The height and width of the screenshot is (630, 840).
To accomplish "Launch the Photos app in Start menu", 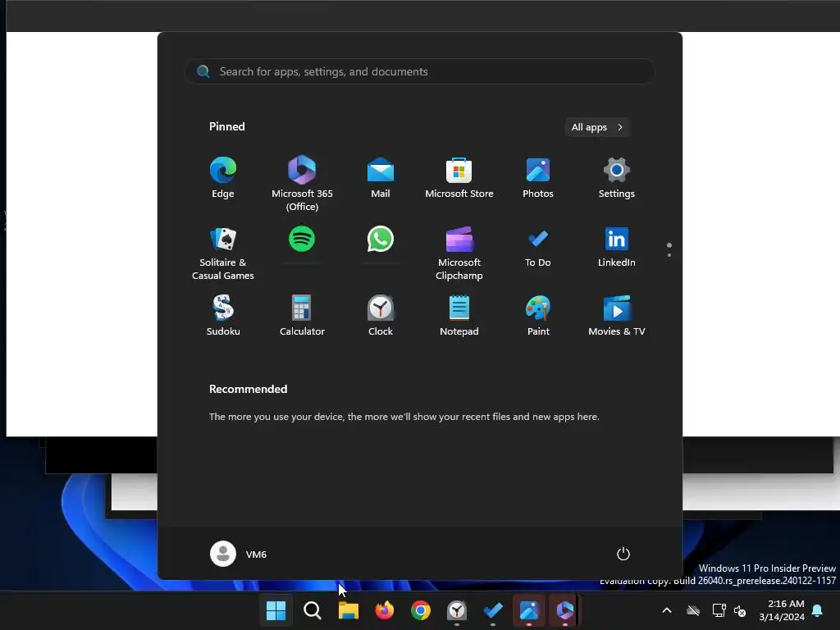I will [x=538, y=178].
